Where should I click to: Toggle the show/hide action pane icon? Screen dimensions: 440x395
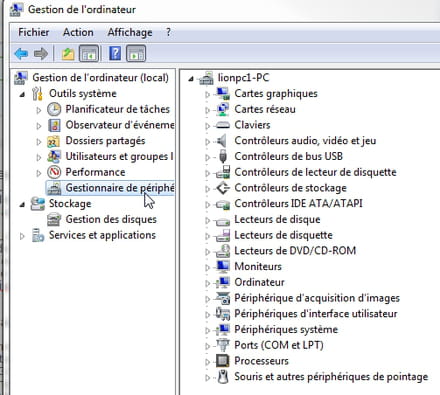[x=136, y=53]
